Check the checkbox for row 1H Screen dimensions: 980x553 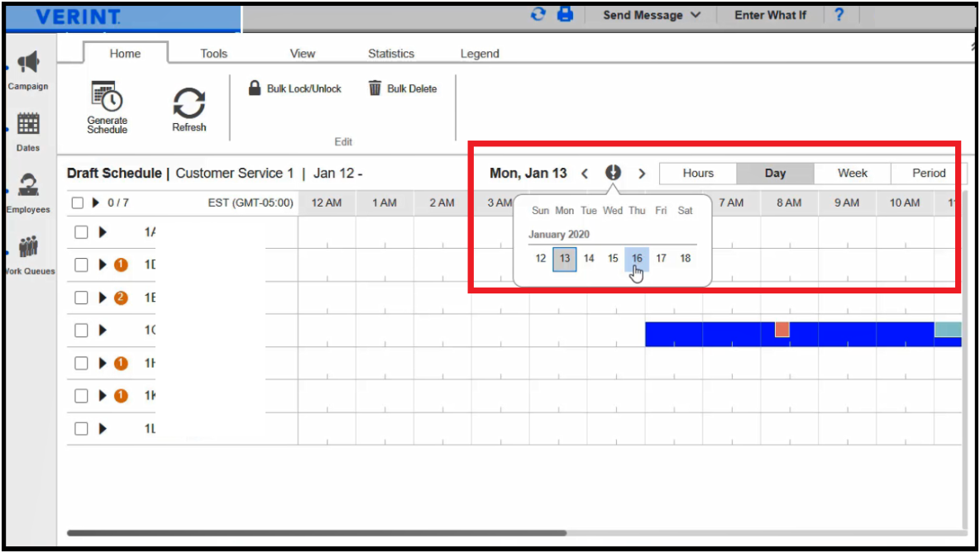pyautogui.click(x=81, y=363)
